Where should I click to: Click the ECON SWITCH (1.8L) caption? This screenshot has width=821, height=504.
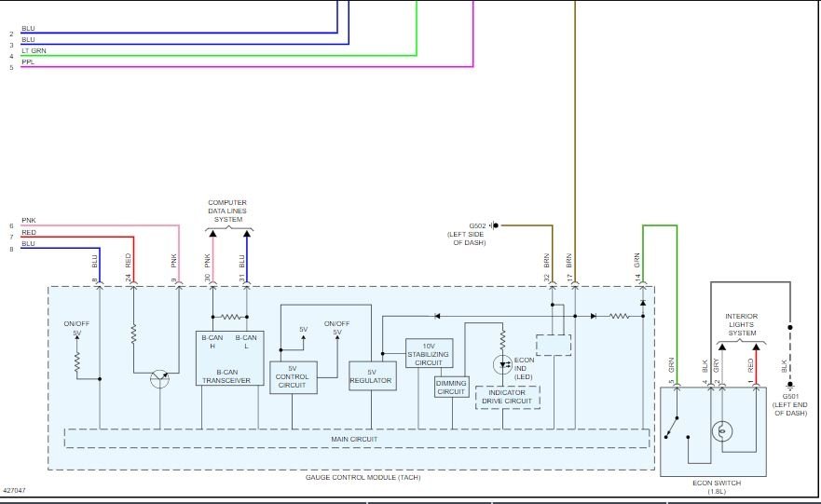pyautogui.click(x=717, y=487)
